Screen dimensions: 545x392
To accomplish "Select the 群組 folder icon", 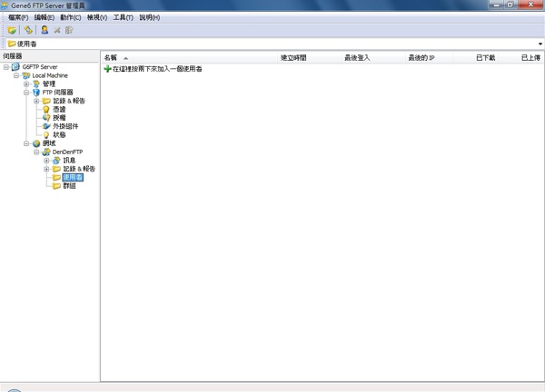I will [56, 186].
